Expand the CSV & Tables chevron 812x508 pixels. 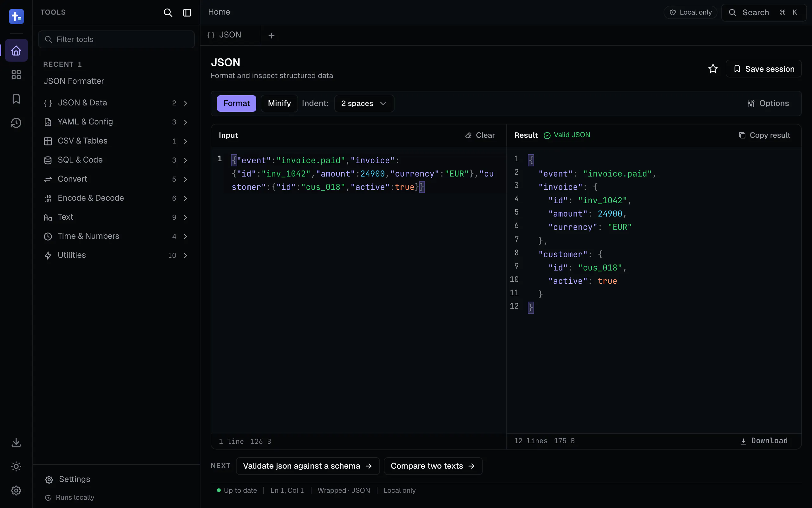(186, 141)
